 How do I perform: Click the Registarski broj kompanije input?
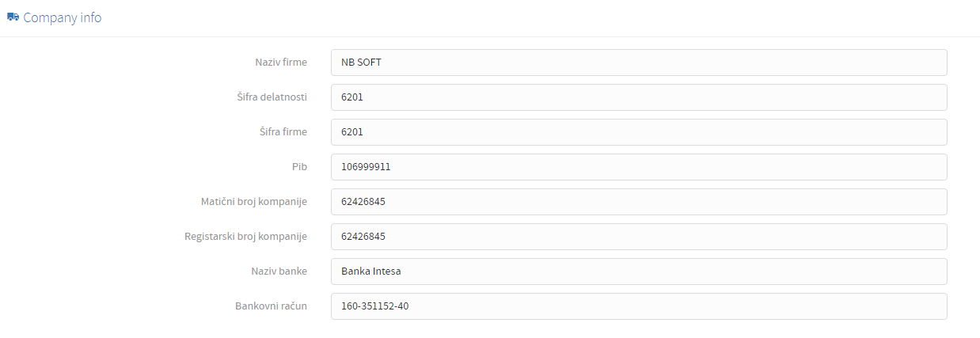639,237
